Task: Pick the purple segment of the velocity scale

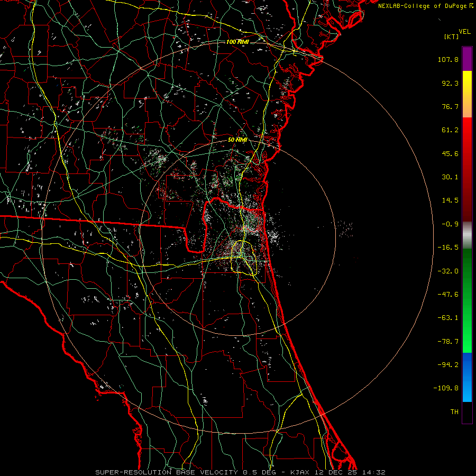Action: coord(467,59)
